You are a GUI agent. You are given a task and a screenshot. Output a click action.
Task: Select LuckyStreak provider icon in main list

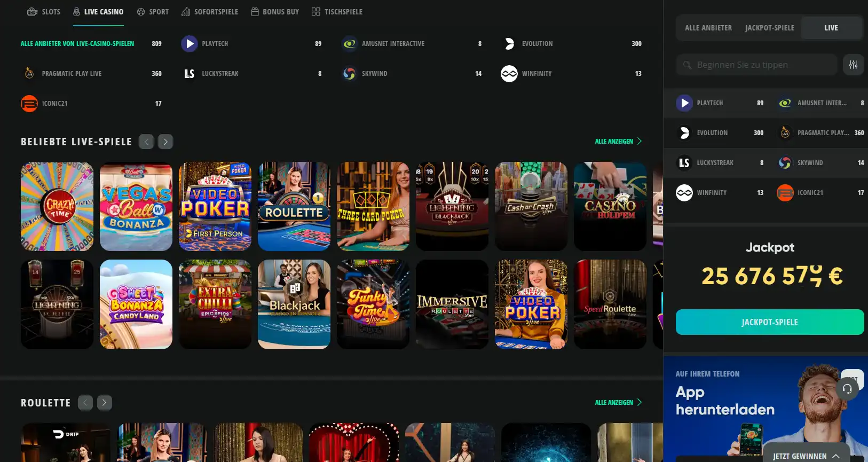click(190, 74)
